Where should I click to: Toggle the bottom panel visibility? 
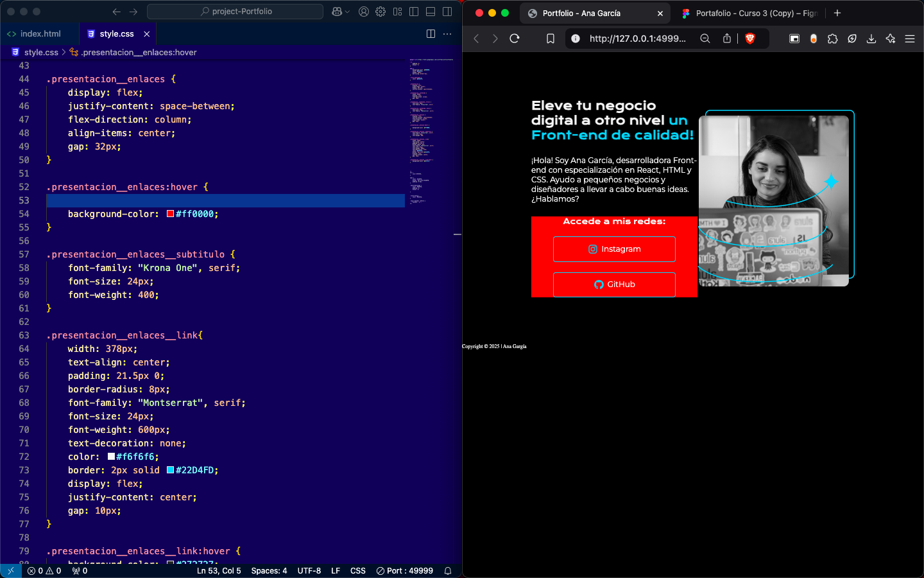431,12
